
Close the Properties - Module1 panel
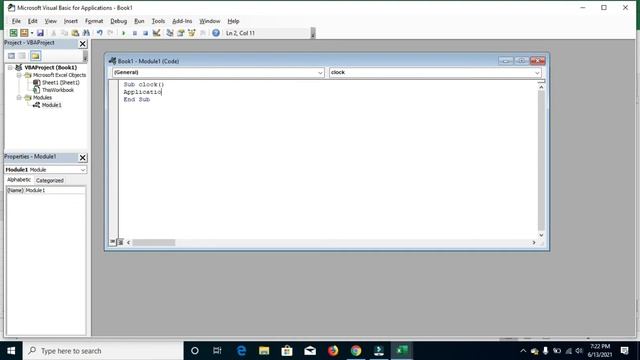coord(83,158)
